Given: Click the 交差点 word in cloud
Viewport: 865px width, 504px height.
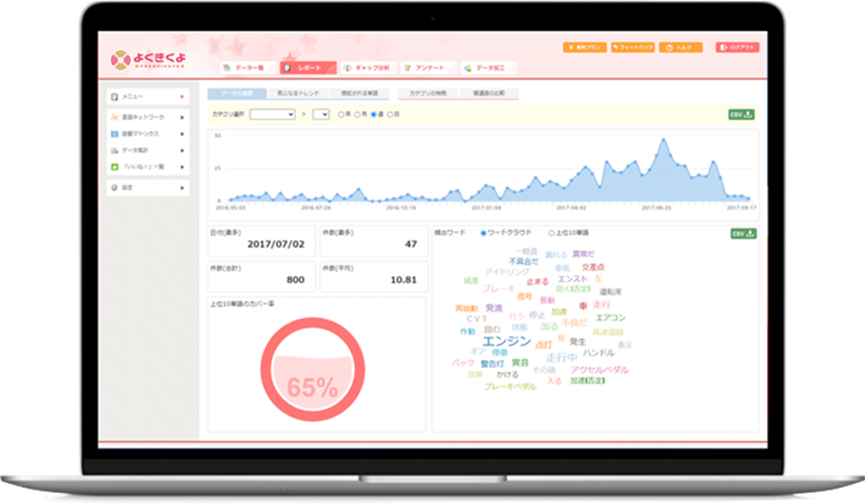Looking at the screenshot, I should tap(593, 266).
